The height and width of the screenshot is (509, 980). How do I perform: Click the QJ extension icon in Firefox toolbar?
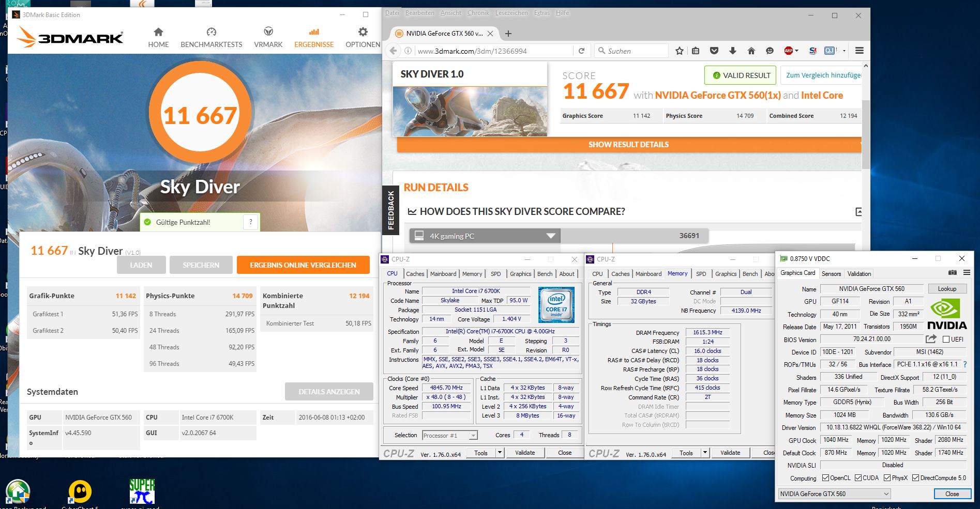(x=830, y=51)
